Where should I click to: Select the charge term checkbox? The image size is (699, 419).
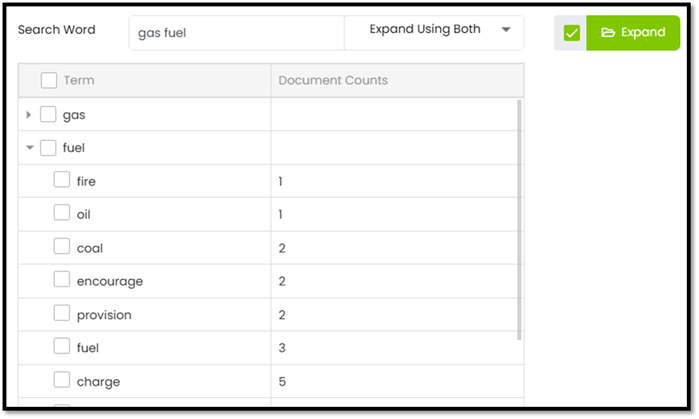coord(62,380)
